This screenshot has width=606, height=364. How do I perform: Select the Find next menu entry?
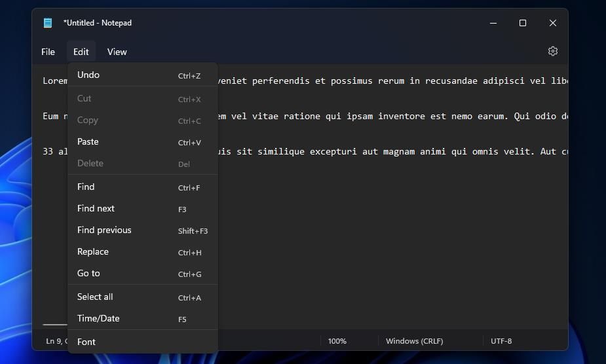click(x=143, y=209)
